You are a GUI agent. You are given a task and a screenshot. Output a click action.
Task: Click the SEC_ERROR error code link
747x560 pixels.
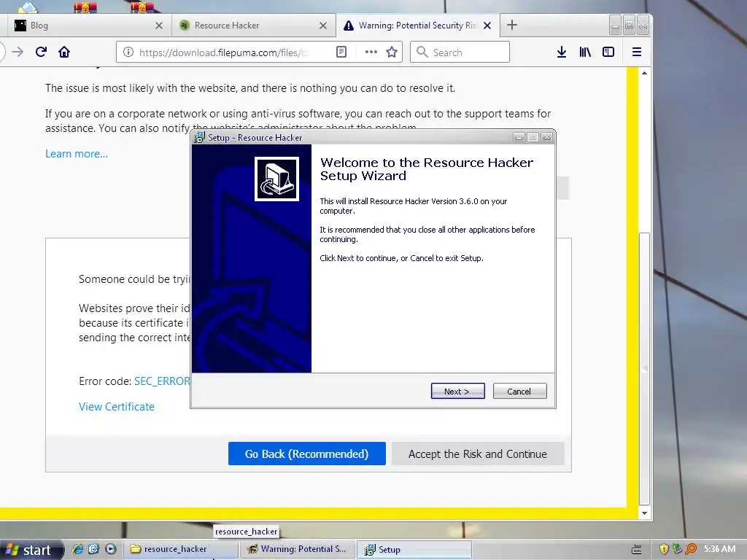[x=162, y=381]
